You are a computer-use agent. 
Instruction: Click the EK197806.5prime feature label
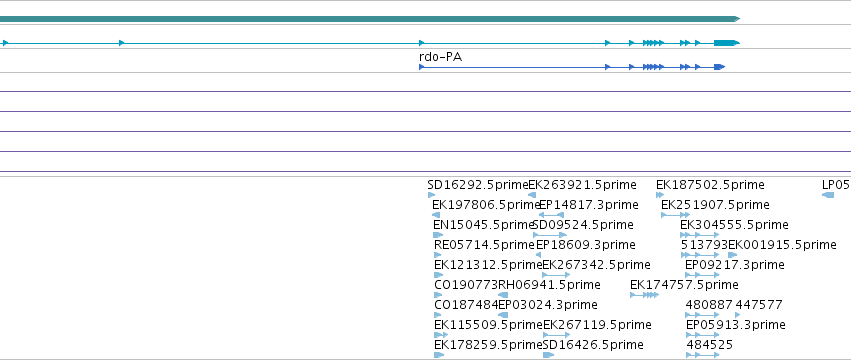(x=486, y=205)
